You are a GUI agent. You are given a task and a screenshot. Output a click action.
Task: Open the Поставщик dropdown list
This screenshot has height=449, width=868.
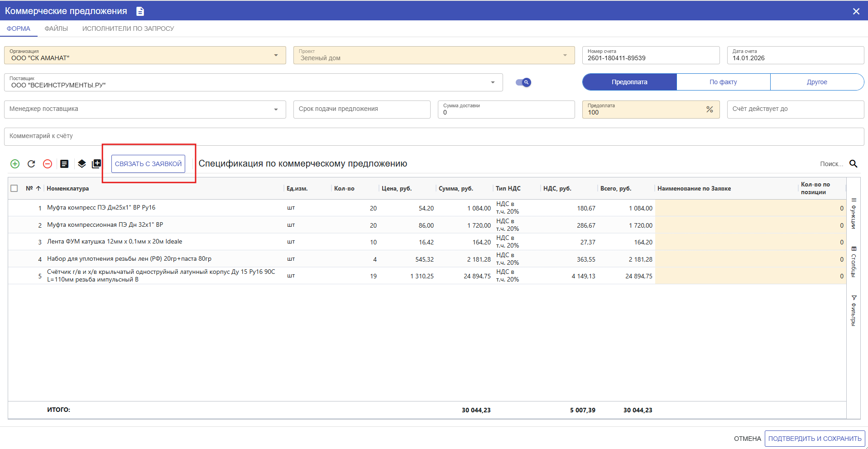point(493,82)
